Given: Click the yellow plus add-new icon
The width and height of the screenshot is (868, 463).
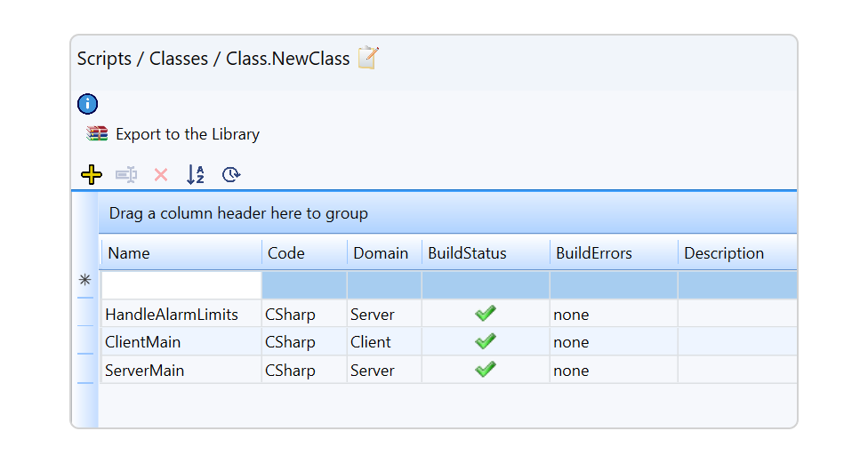Looking at the screenshot, I should coord(91,175).
